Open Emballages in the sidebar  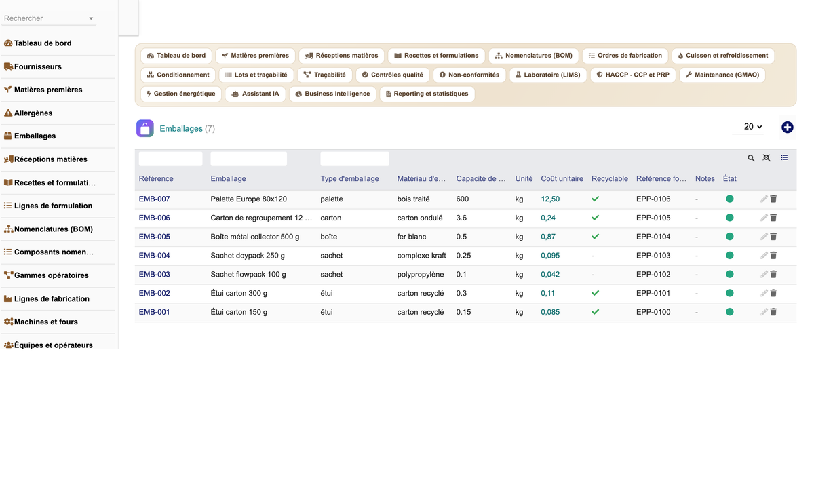(x=30, y=136)
